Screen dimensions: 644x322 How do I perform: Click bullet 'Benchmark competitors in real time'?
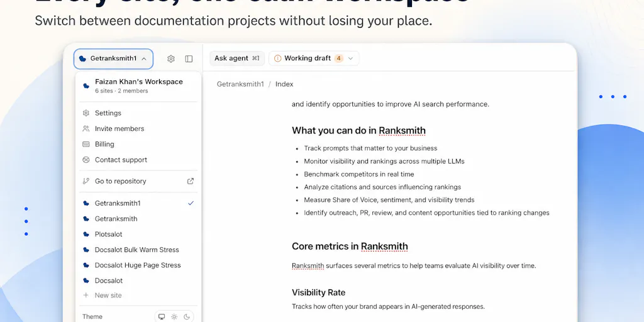click(359, 174)
